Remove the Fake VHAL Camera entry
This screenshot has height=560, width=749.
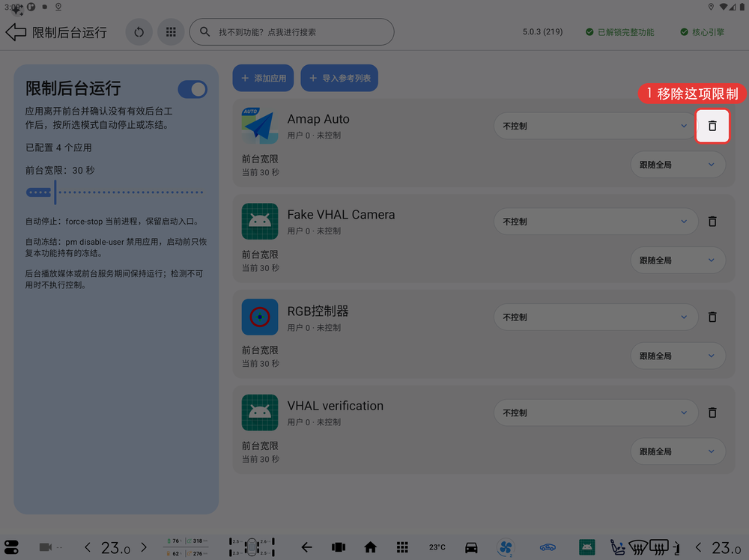712,222
